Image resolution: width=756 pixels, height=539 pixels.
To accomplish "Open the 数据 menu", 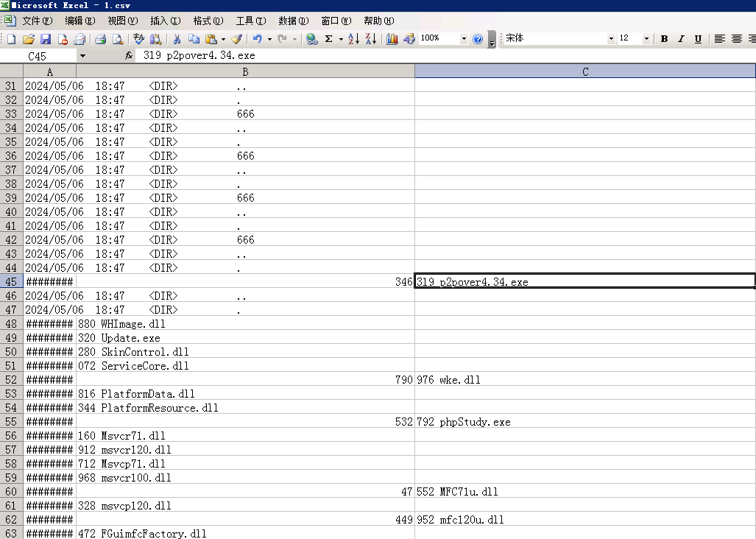I will (294, 21).
